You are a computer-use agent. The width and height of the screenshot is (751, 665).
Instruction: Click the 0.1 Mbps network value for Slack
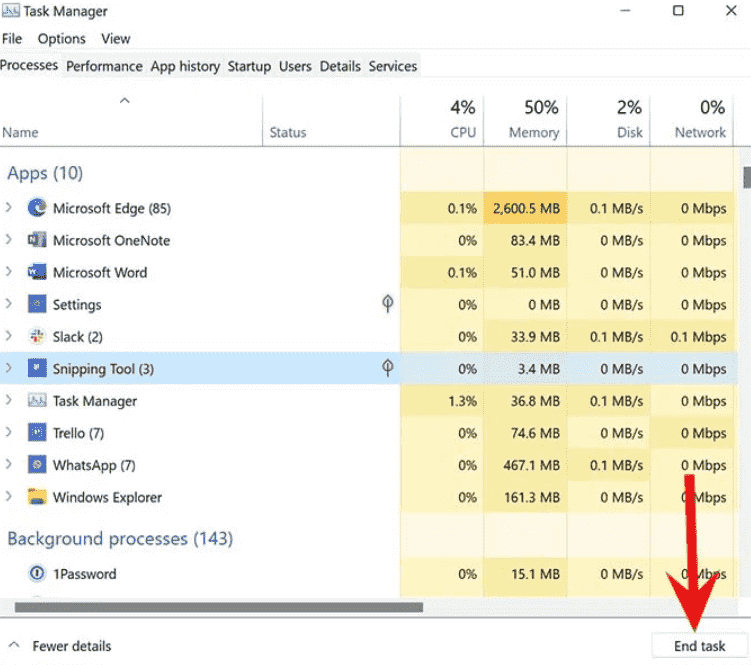coord(698,337)
